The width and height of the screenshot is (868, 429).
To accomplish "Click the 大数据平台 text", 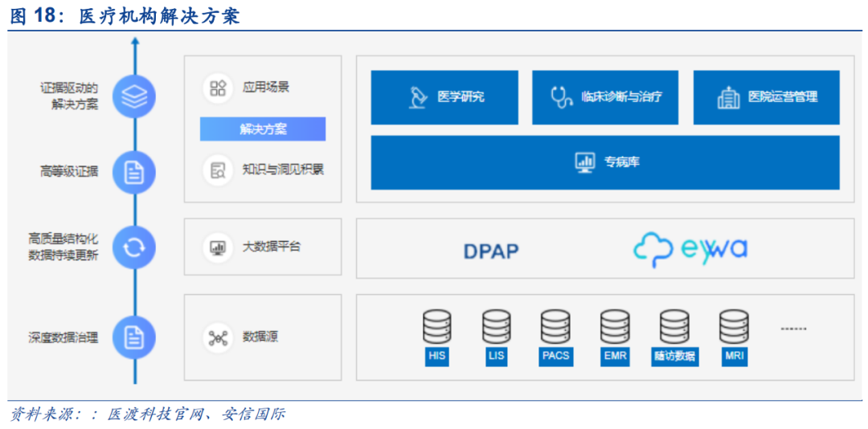I will click(272, 247).
